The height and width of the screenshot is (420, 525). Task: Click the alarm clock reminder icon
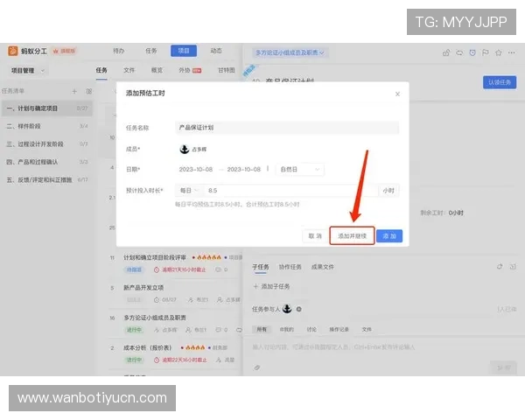(x=472, y=52)
